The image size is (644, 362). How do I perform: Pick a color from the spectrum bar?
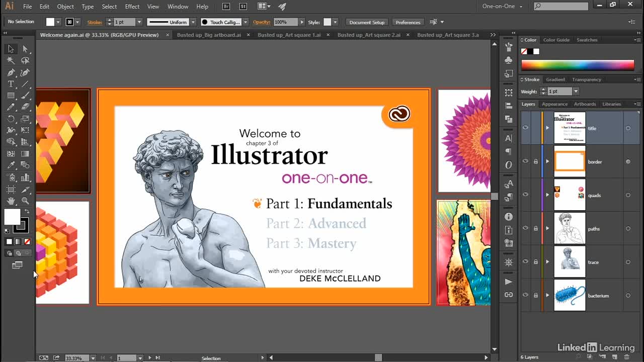click(578, 65)
